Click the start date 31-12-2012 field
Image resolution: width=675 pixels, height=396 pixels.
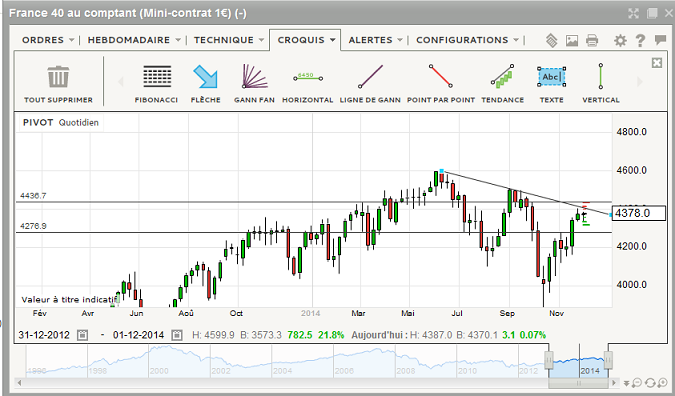coord(44,335)
